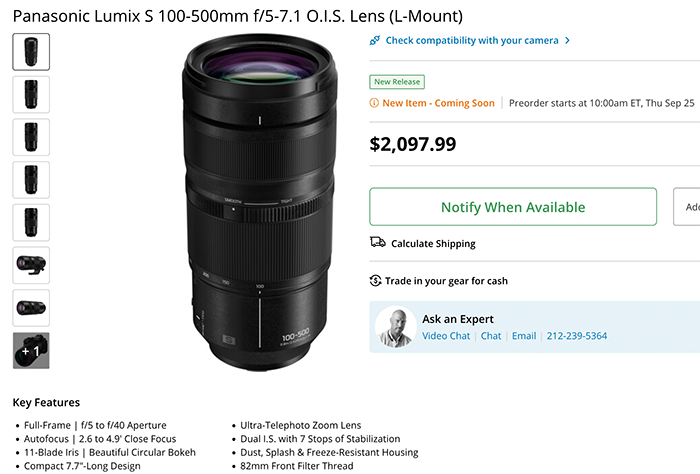This screenshot has height=474, width=700.
Task: Select the first lens thumbnail
Action: [31, 51]
